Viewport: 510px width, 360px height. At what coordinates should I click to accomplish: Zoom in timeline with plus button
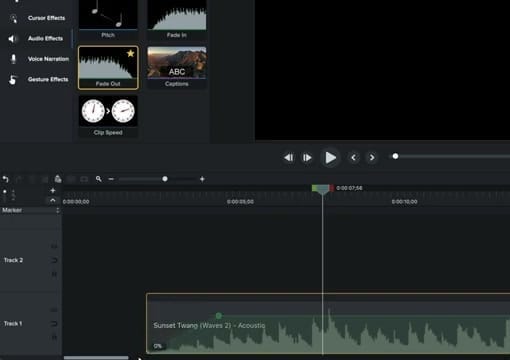click(x=202, y=179)
